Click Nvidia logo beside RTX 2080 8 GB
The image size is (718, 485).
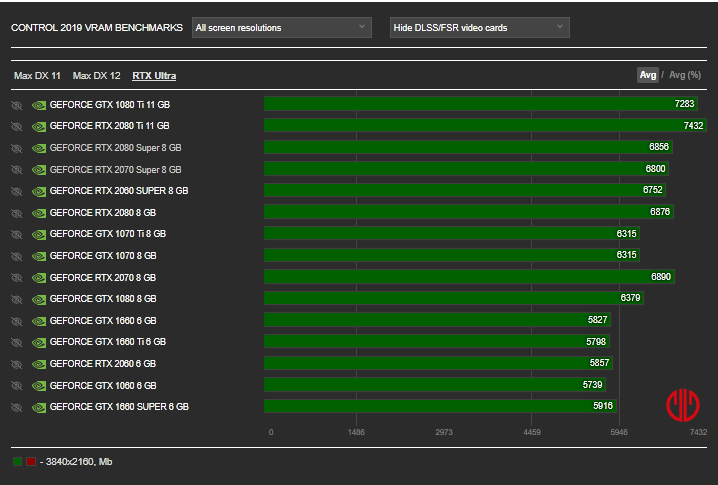click(x=39, y=214)
